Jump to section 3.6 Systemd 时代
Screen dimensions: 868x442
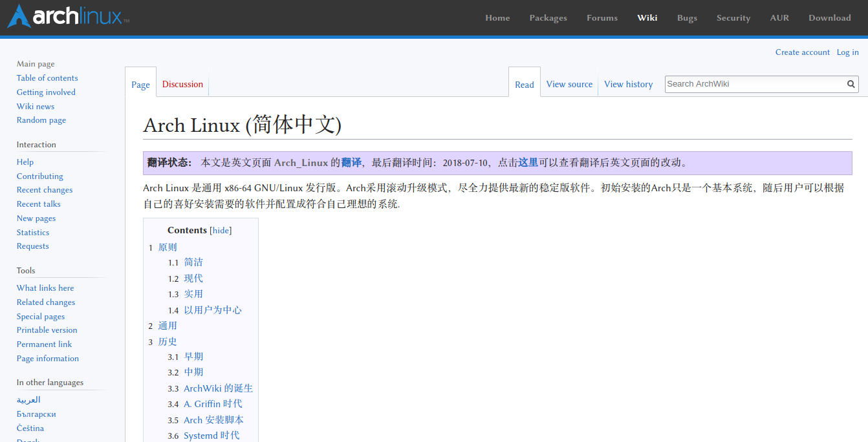coord(212,436)
